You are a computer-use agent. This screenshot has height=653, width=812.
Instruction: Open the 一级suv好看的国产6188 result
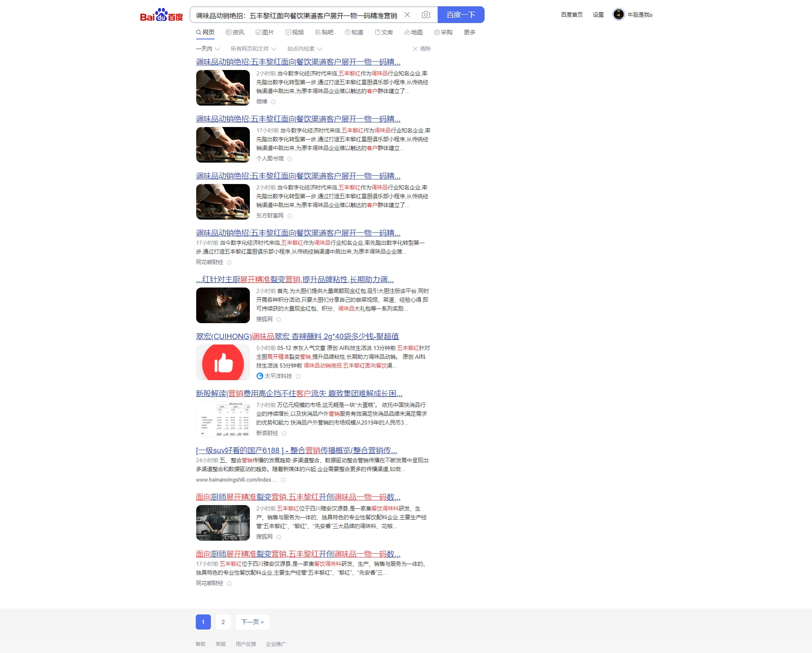point(296,451)
